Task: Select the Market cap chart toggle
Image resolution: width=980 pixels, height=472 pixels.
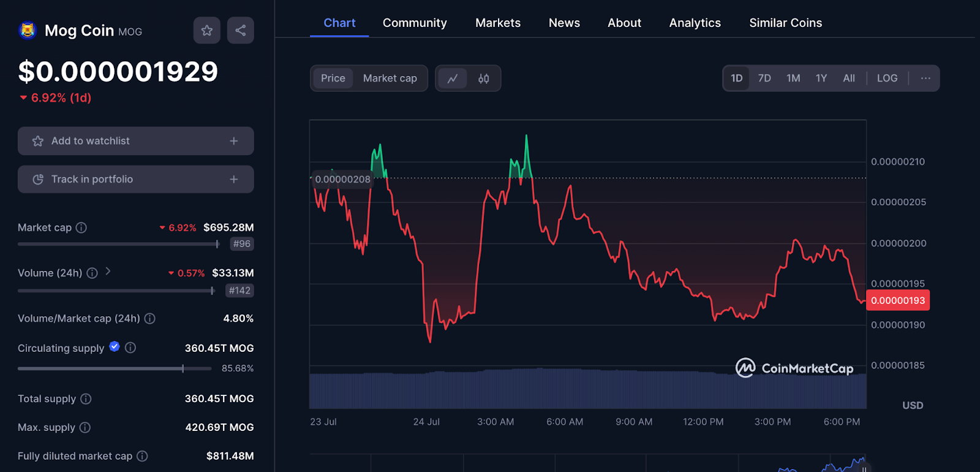Action: point(390,78)
